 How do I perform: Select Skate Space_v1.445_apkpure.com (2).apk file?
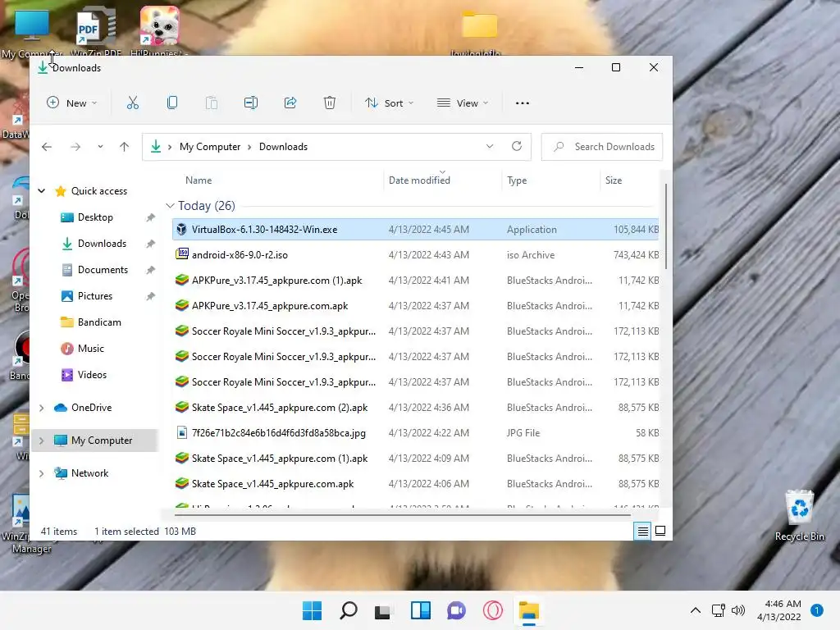[416, 408]
